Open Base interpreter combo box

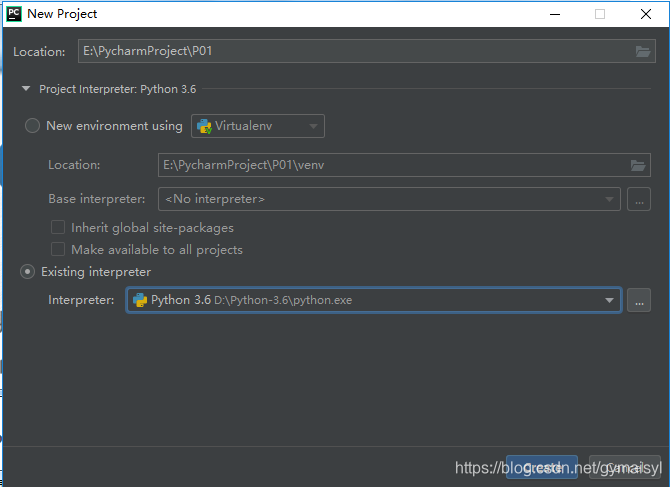[x=389, y=199]
